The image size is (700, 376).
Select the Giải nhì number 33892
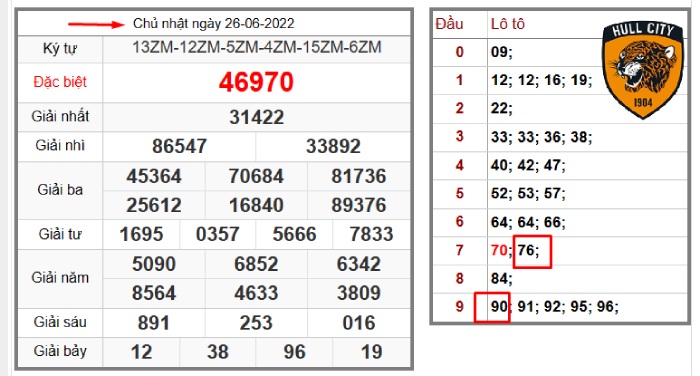click(333, 146)
